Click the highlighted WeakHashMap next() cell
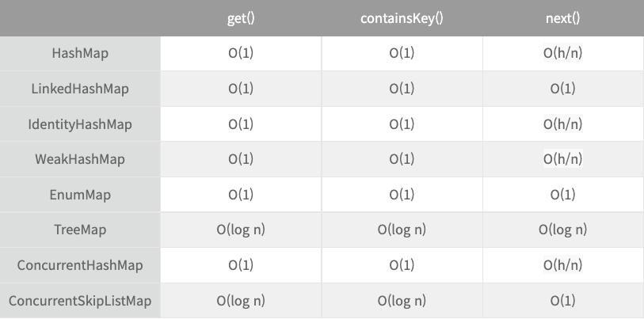The height and width of the screenshot is (319, 644). (562, 159)
